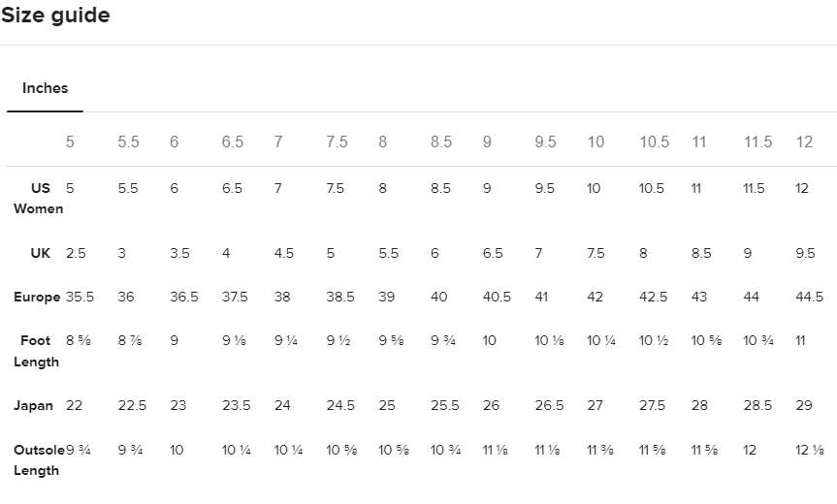Click size 12 column header

804,142
